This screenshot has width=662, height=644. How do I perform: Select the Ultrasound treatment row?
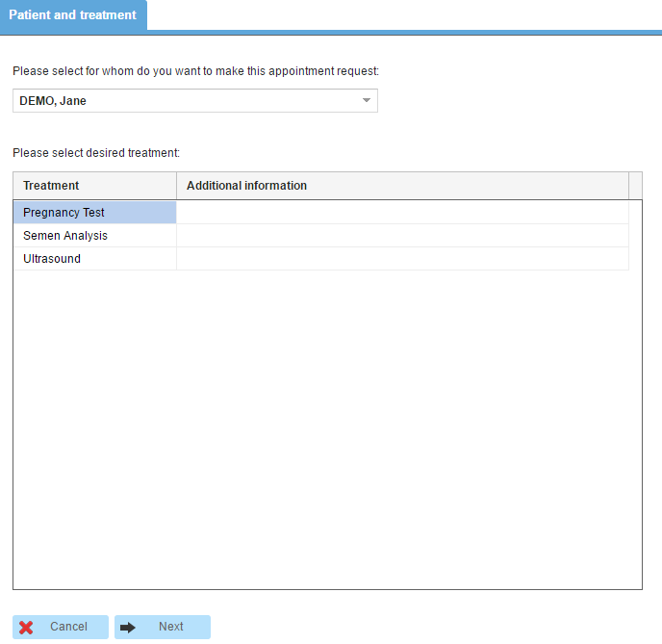tap(320, 259)
